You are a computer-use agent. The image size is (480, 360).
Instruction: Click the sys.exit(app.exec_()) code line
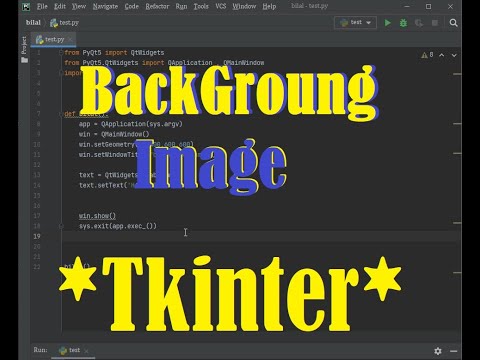tap(118, 226)
